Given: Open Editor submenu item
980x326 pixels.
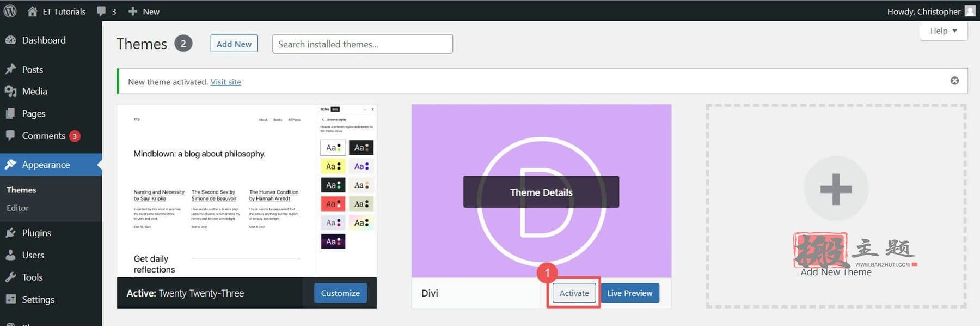Looking at the screenshot, I should 17,208.
